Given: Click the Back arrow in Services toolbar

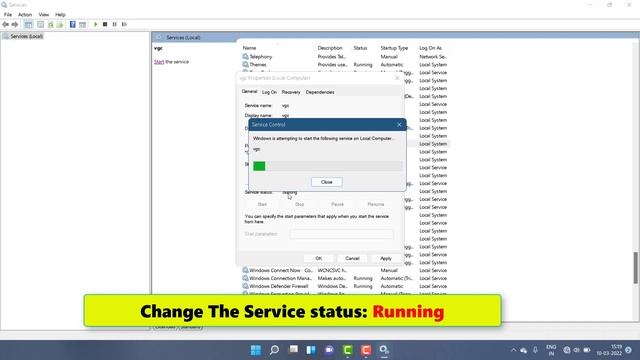Looking at the screenshot, I should pos(6,24).
